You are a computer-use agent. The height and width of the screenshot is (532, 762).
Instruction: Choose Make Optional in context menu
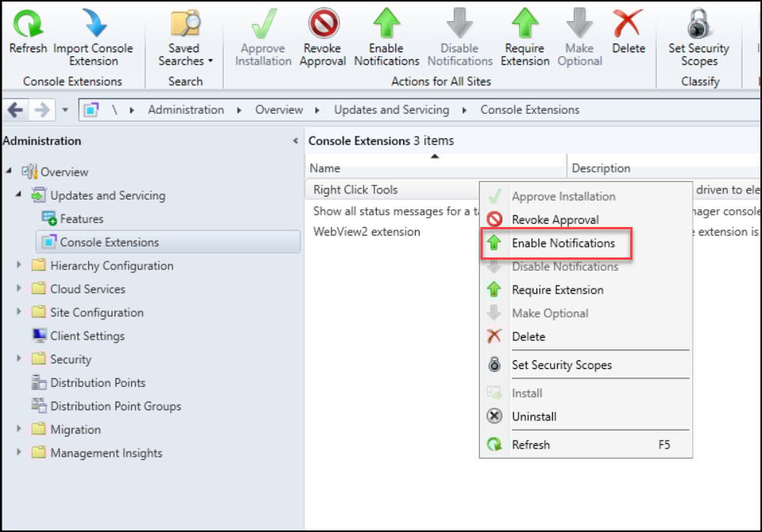click(586, 313)
